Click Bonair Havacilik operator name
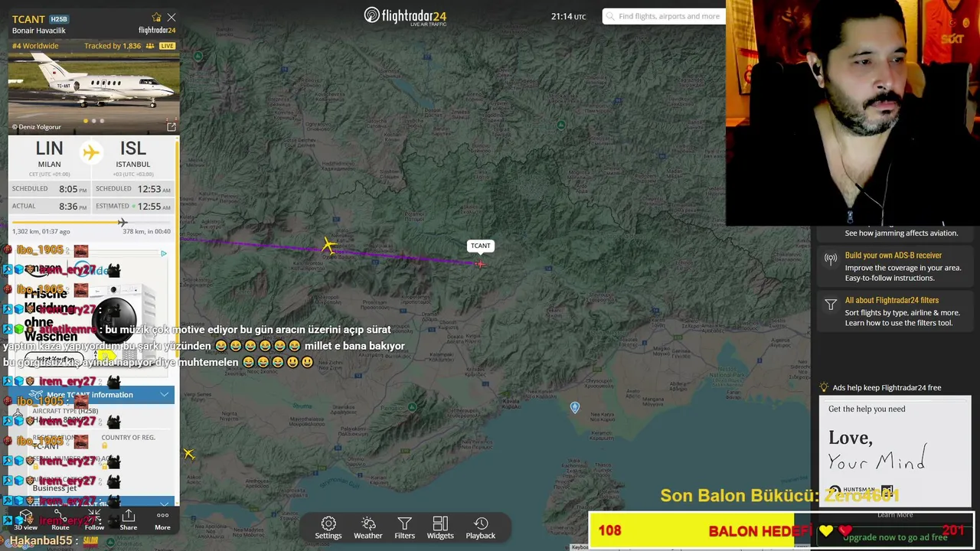Image resolution: width=980 pixels, height=551 pixels. tap(39, 31)
